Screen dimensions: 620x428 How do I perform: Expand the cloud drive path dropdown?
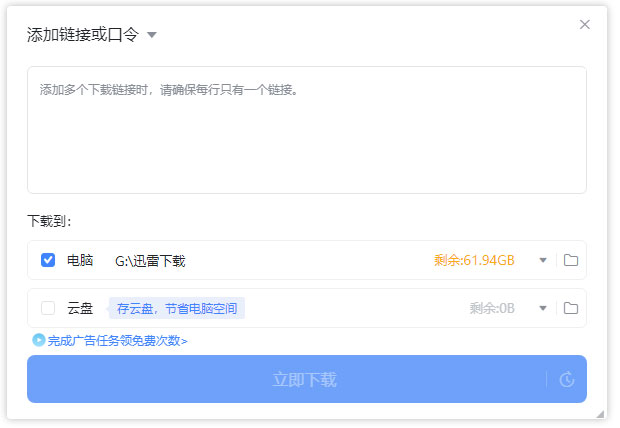coord(543,308)
